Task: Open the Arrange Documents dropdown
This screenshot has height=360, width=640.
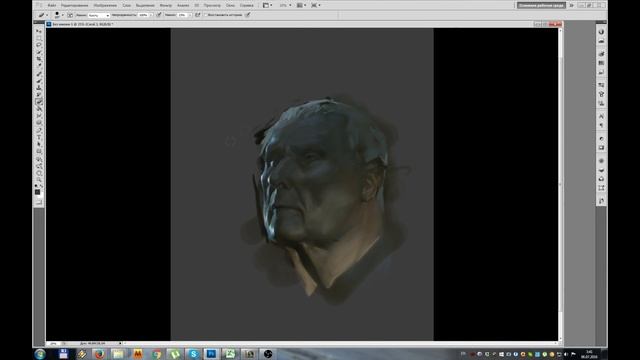Action: pyautogui.click(x=302, y=5)
